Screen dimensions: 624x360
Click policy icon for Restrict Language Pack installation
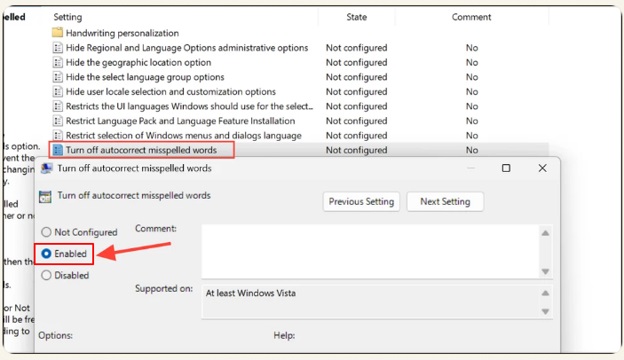pyautogui.click(x=58, y=121)
